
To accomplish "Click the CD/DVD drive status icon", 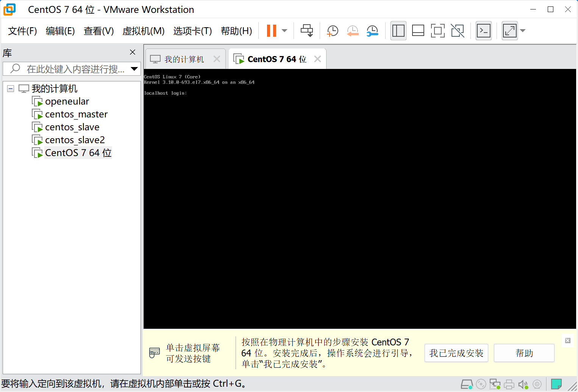I will 481,384.
